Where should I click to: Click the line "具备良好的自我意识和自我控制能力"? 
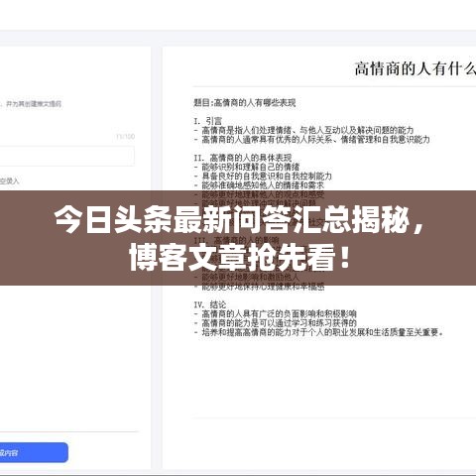click(x=267, y=177)
